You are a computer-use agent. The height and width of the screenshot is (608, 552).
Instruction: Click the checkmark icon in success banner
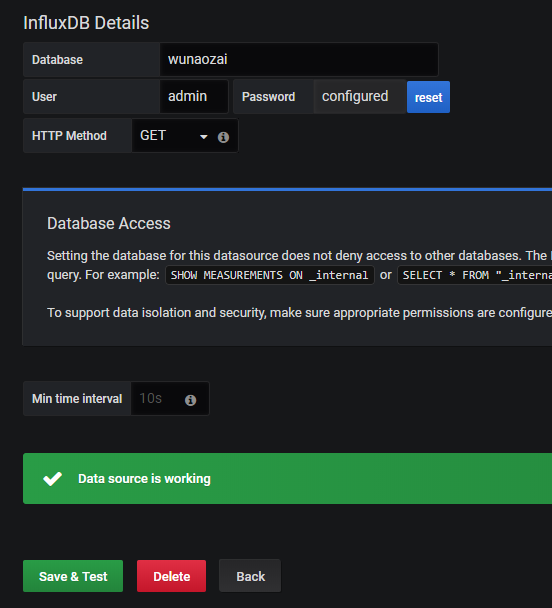pos(52,478)
